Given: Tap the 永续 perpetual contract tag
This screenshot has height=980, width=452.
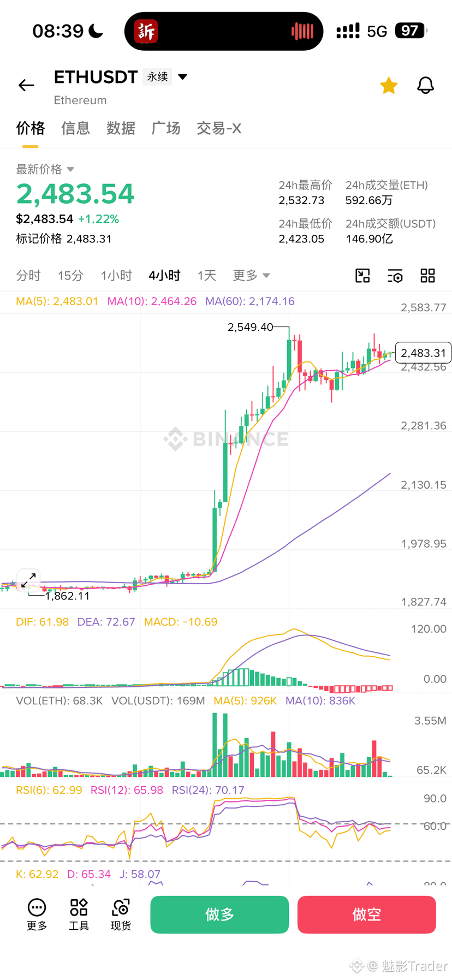Looking at the screenshot, I should coord(157,77).
